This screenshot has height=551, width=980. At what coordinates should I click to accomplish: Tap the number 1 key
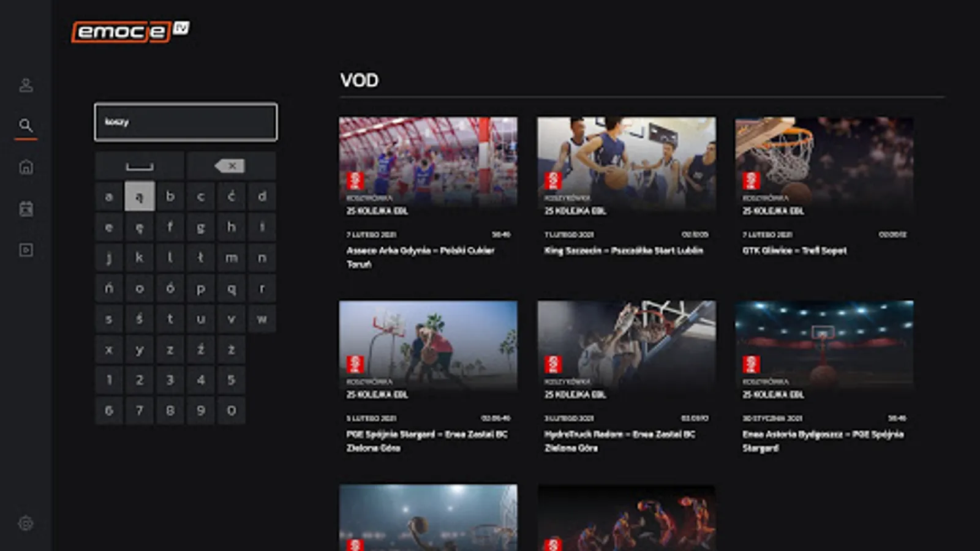(109, 380)
